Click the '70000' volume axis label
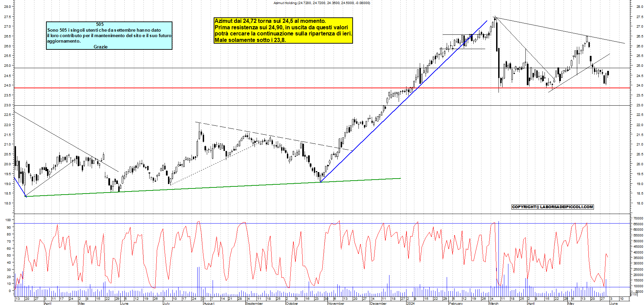644x305 pixels. click(638, 218)
